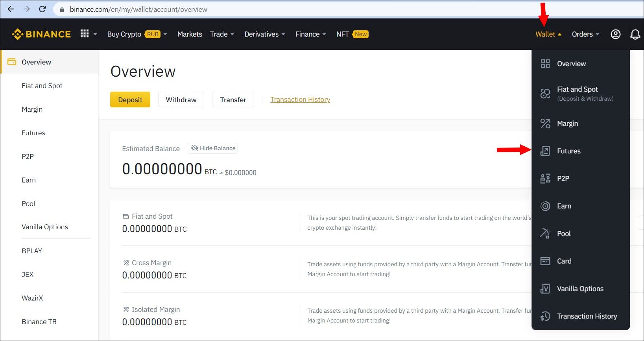Select Margin in left sidebar
Screen dimensions: 644x341
[32, 109]
